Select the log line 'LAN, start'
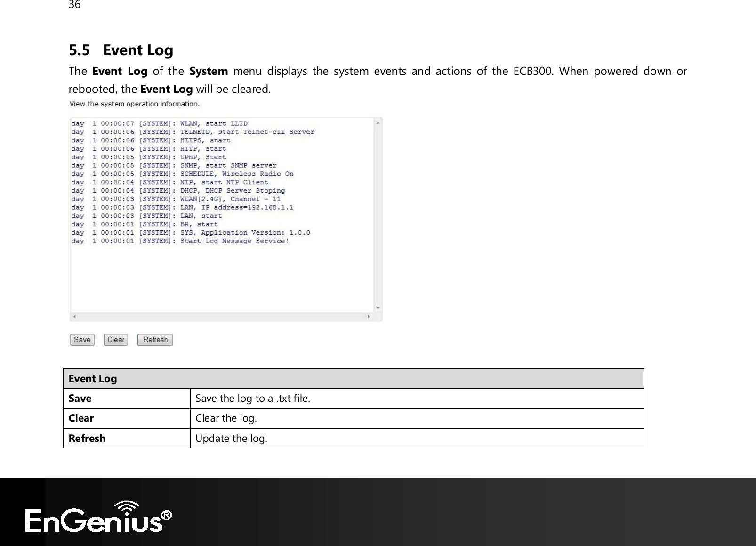 tap(147, 216)
